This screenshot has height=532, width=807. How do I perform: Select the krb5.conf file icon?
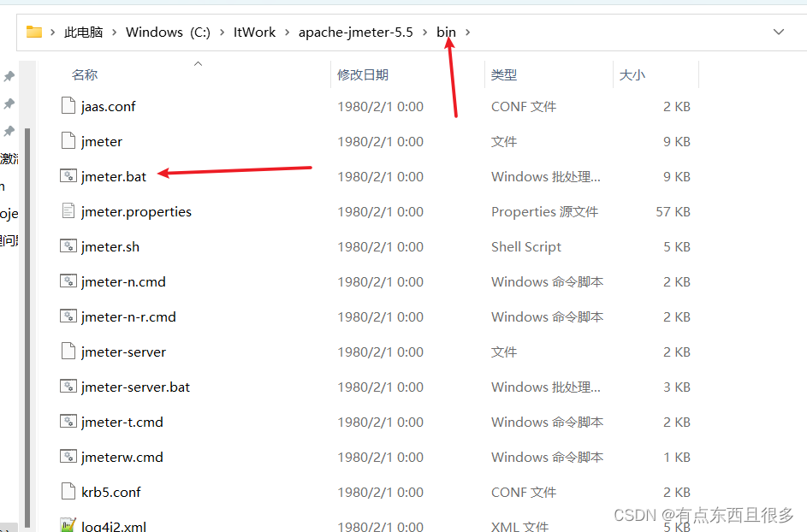tap(68, 491)
